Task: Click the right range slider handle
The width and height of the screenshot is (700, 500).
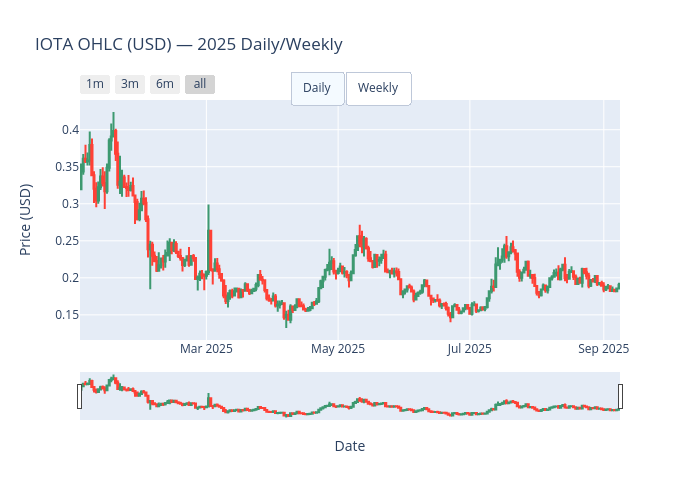Action: [x=621, y=396]
